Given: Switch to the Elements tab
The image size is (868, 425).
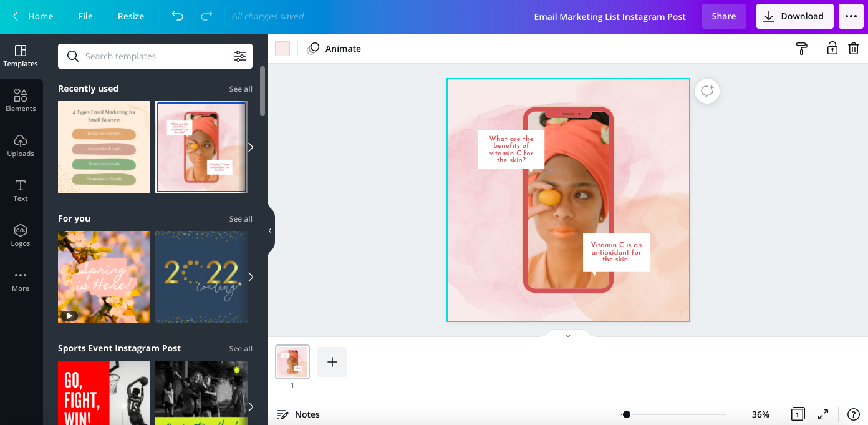Looking at the screenshot, I should click(21, 100).
